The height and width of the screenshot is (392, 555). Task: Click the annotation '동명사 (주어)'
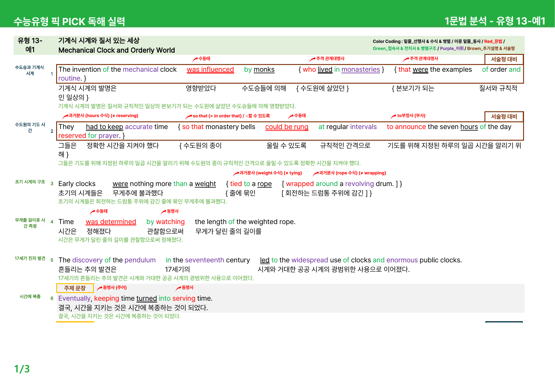pos(115,287)
